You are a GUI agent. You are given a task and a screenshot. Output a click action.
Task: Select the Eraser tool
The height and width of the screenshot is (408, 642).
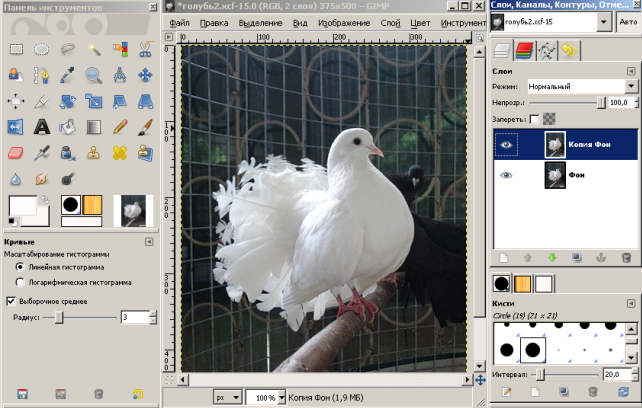tap(16, 153)
